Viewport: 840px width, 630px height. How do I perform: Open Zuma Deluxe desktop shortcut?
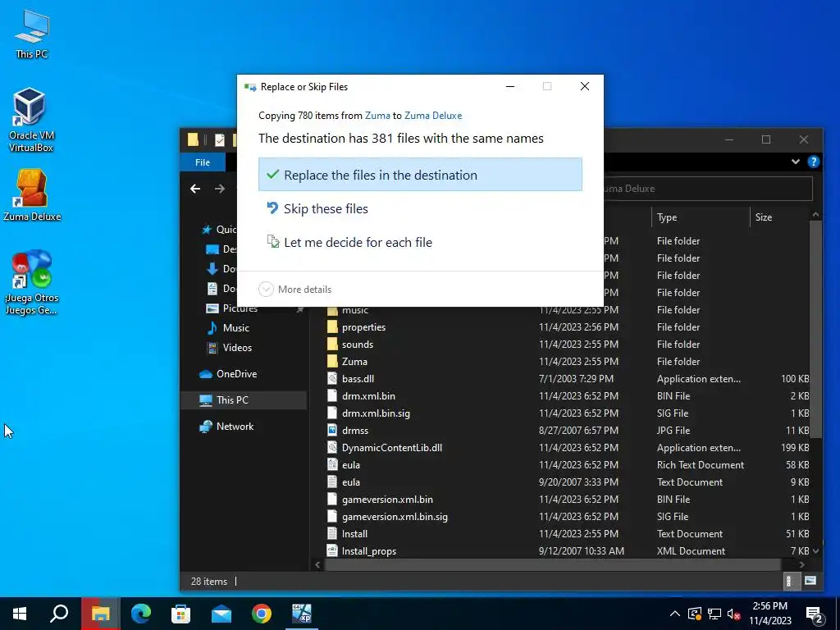pos(32,195)
